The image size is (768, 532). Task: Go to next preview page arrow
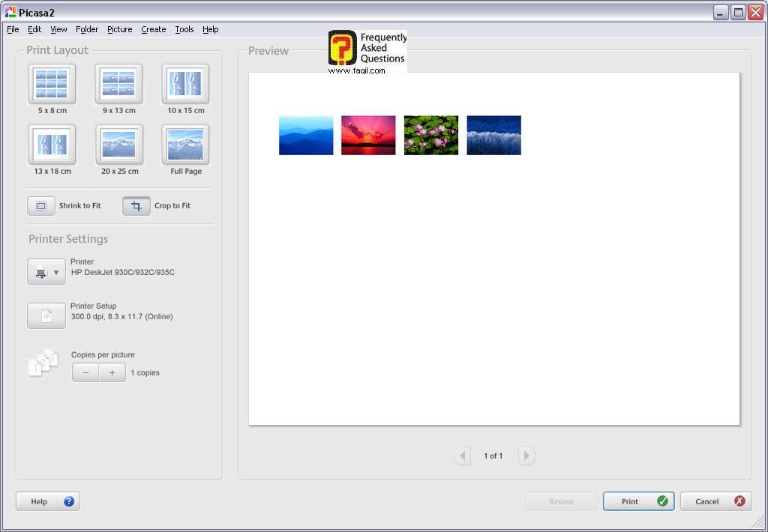pos(526,456)
